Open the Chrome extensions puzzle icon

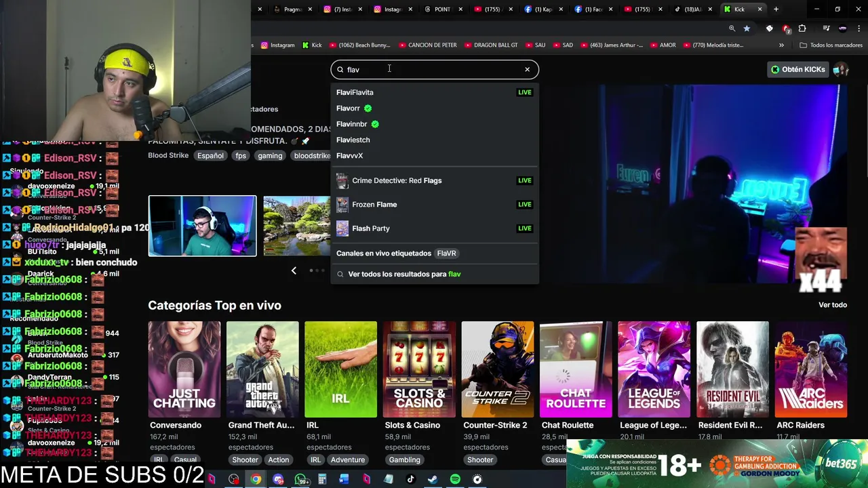802,28
